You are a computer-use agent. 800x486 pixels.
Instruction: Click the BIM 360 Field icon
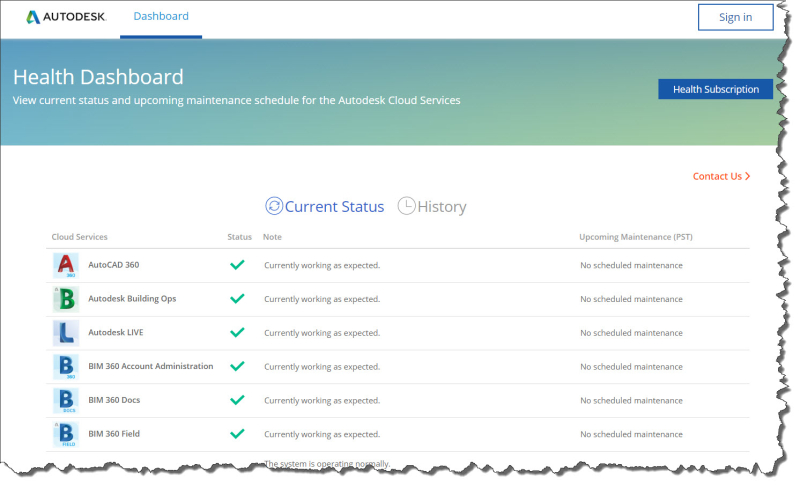tap(66, 434)
